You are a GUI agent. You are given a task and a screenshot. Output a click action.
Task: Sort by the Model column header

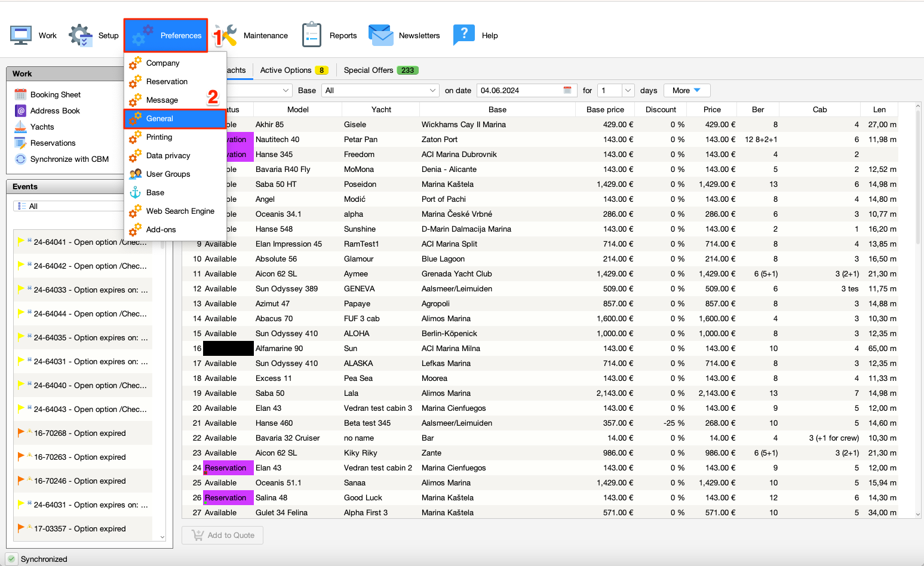point(298,109)
